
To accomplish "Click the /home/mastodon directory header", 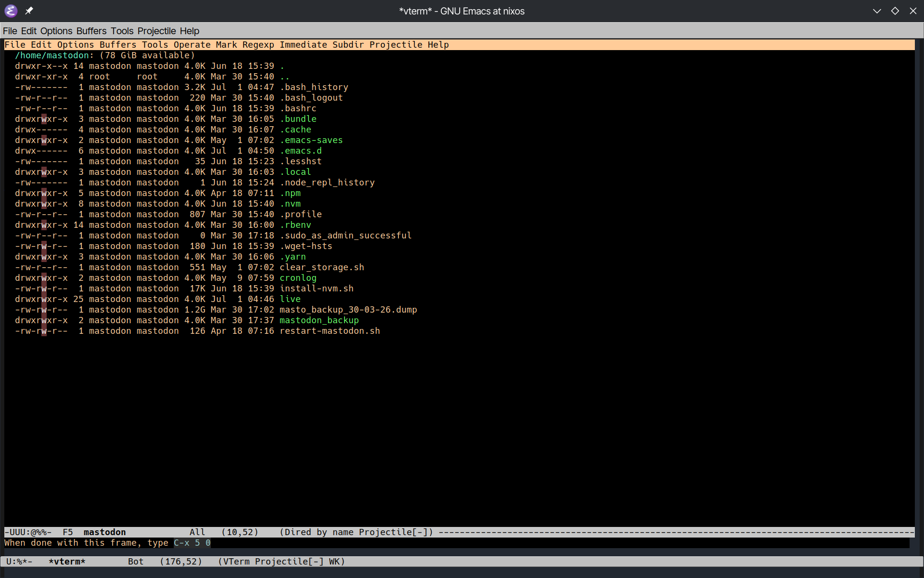I will (x=52, y=55).
